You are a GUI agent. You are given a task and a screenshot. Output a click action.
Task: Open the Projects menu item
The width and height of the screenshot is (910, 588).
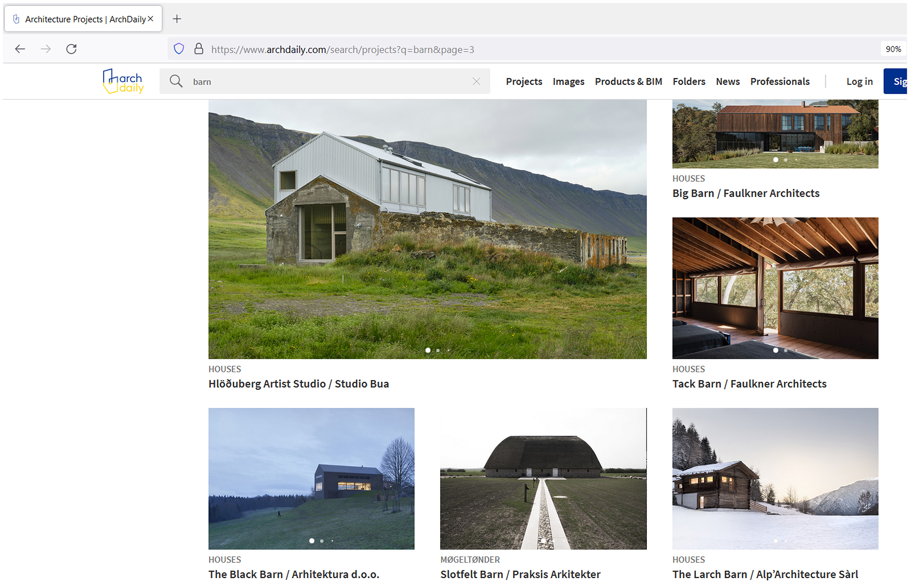click(524, 82)
